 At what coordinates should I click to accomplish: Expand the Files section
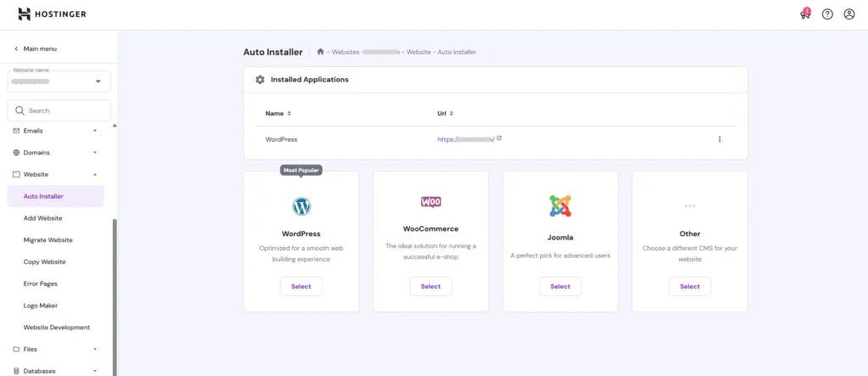(x=95, y=350)
